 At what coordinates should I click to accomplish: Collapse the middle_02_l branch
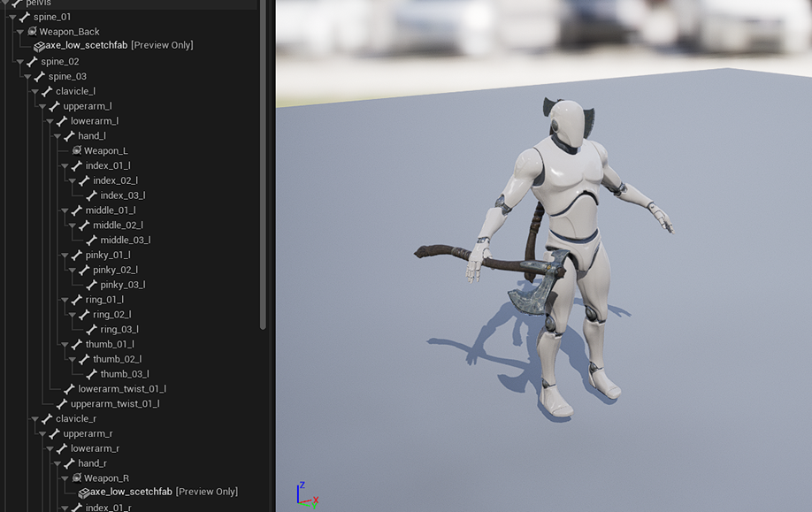pyautogui.click(x=72, y=226)
